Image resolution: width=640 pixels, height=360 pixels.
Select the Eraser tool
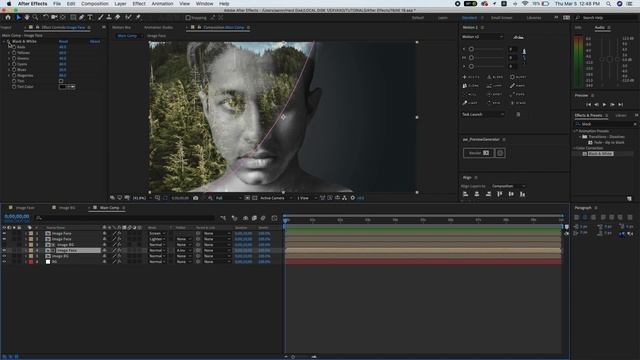tap(118, 18)
